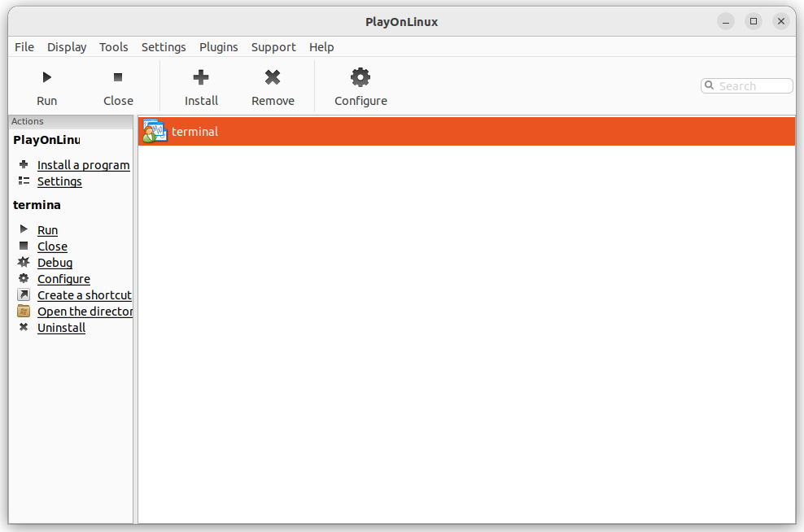Click the Remove toolbar label
Image resolution: width=804 pixels, height=532 pixels.
point(273,101)
